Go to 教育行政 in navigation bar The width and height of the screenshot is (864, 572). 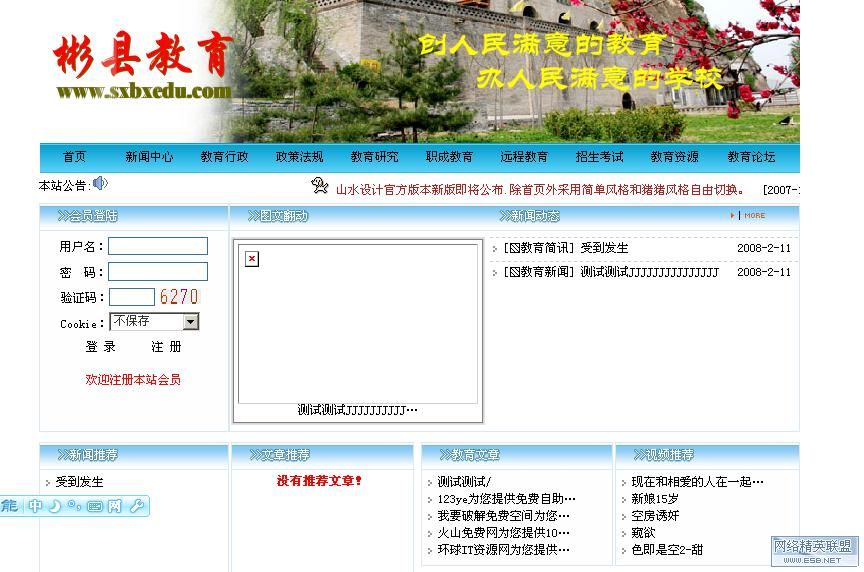pos(224,157)
